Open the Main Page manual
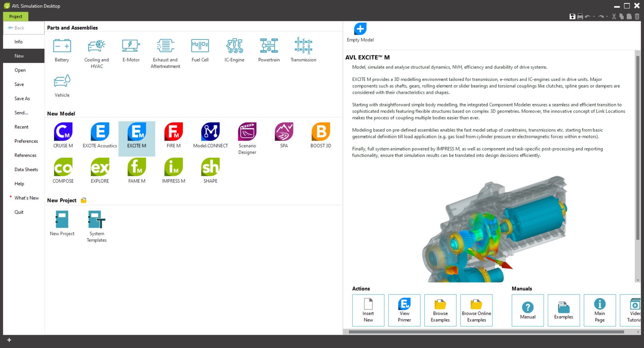The image size is (644, 348). pos(600,310)
